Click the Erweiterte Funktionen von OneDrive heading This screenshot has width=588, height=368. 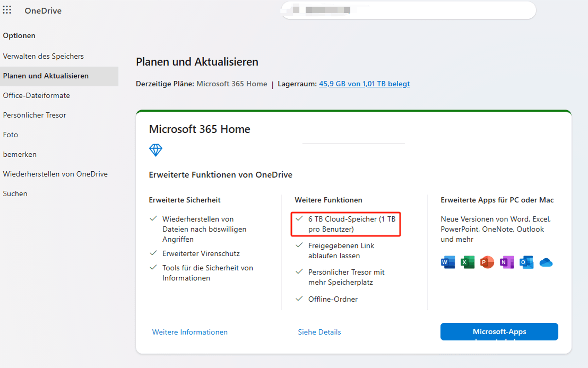tap(220, 175)
